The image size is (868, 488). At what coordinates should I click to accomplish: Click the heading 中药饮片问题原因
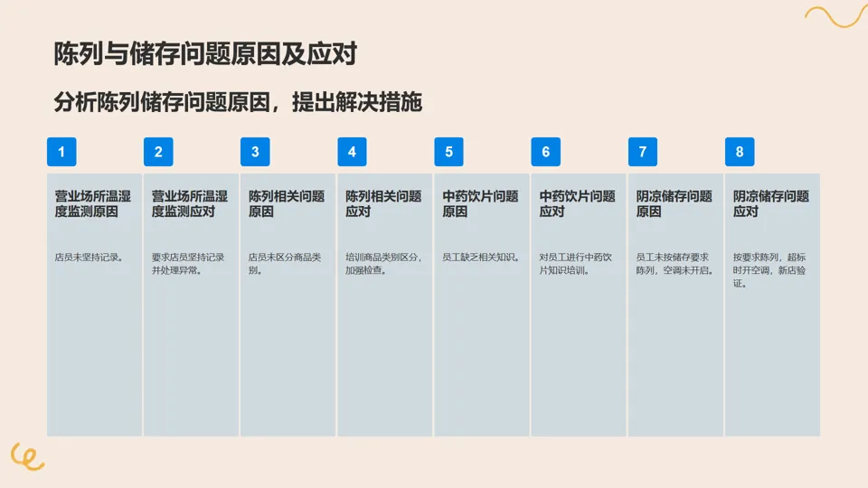pyautogui.click(x=480, y=203)
